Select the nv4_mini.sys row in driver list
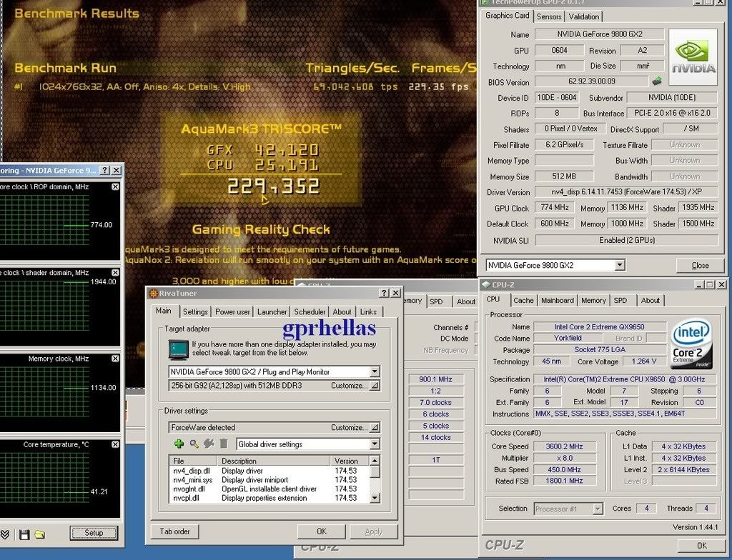The image size is (732, 560). (x=269, y=480)
